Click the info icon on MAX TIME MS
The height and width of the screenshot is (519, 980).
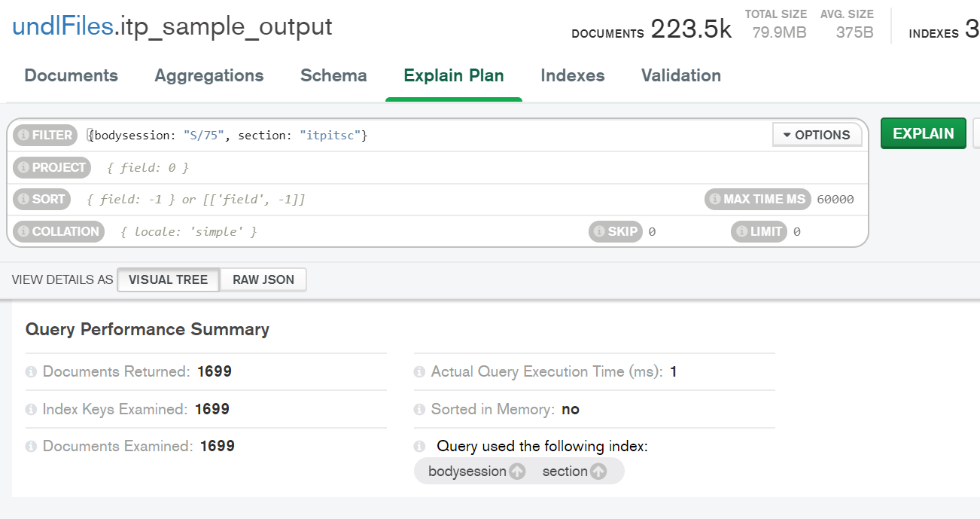tap(714, 200)
